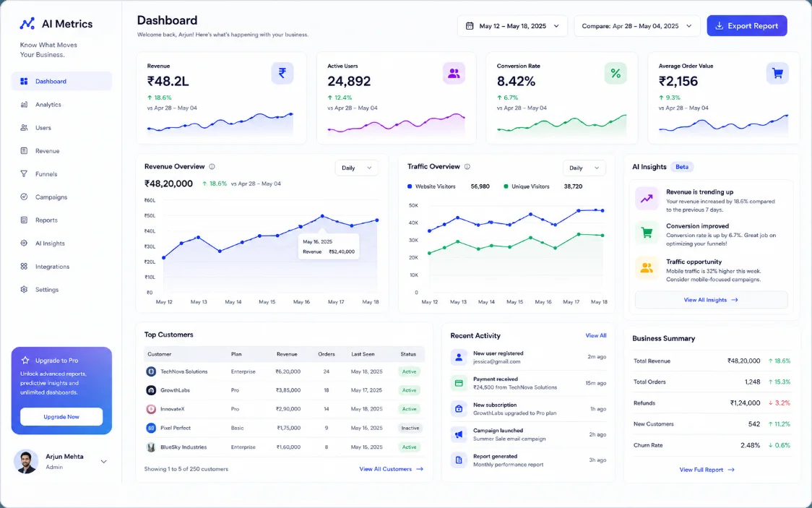This screenshot has width=812, height=508.
Task: Open Dashboard in the sidebar
Action: (61, 82)
